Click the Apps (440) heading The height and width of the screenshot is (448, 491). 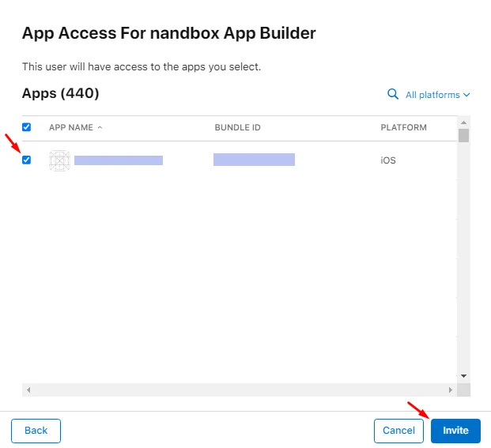(60, 93)
